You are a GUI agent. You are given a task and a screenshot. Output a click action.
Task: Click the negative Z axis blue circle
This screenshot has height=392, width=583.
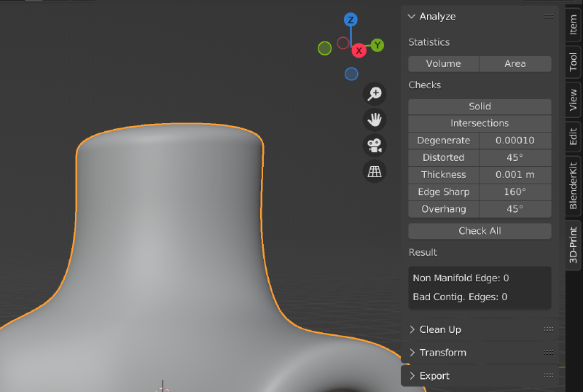[351, 74]
